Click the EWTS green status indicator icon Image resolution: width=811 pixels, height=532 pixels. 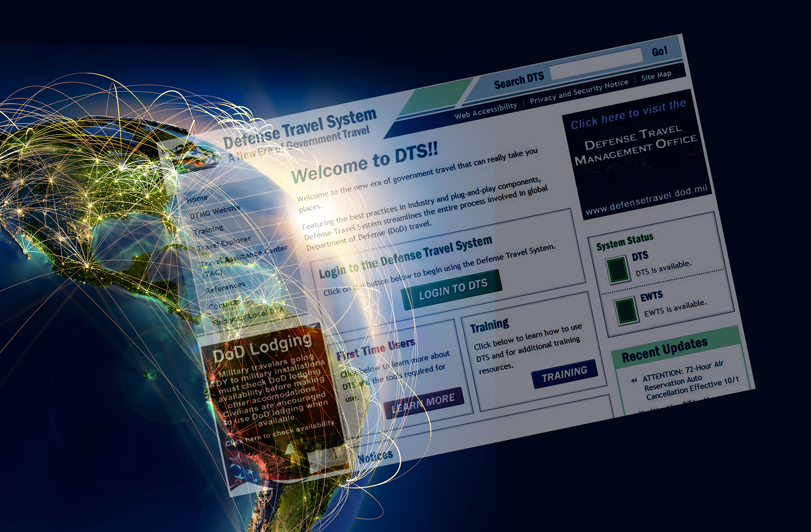point(626,310)
